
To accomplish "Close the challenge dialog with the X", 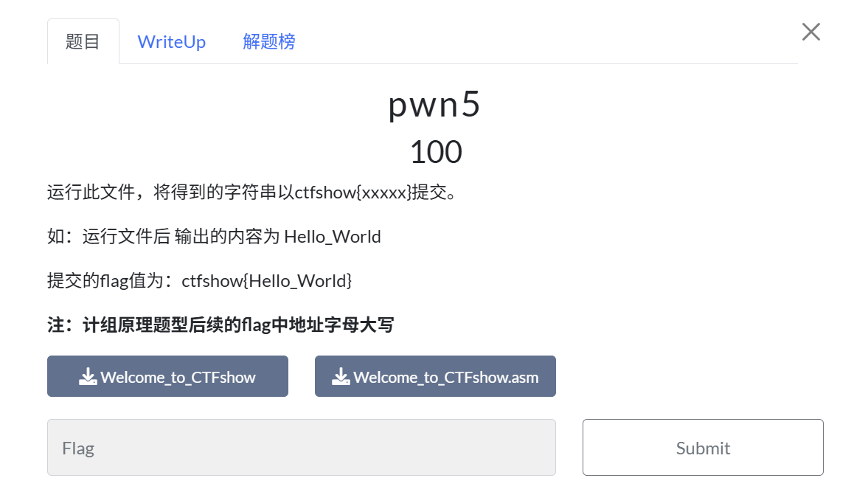I will coord(810,32).
